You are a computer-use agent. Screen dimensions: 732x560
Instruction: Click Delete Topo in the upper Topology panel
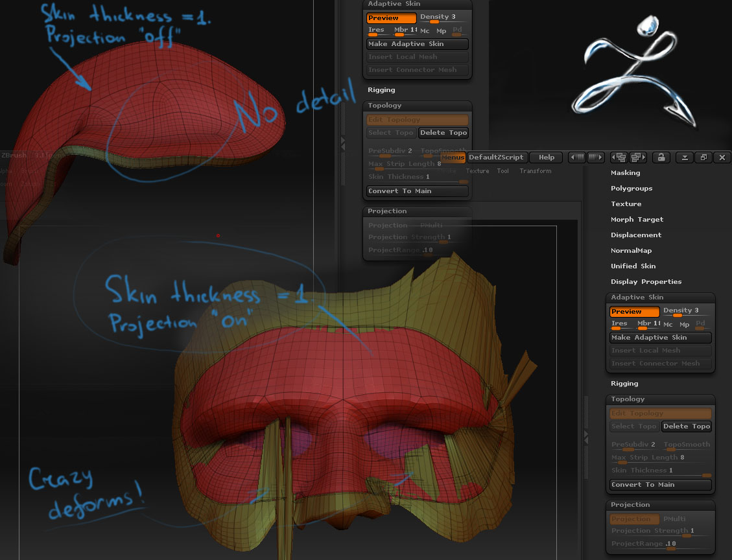pos(443,132)
